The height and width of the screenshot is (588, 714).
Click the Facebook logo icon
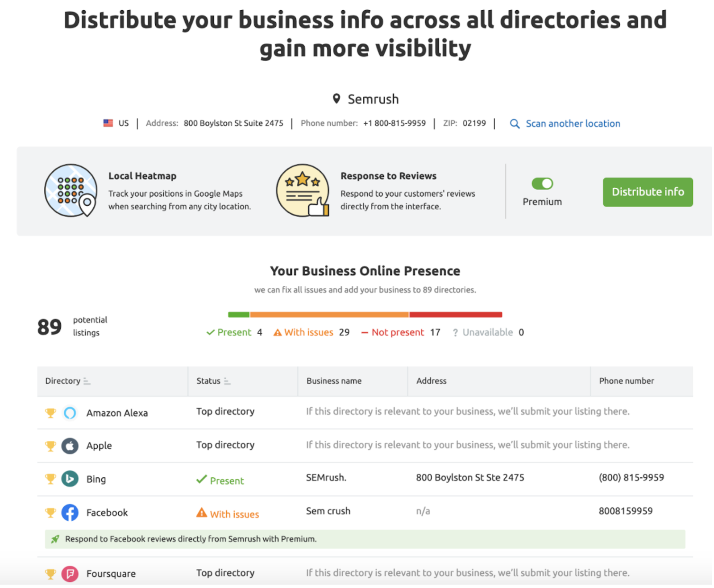tap(70, 513)
